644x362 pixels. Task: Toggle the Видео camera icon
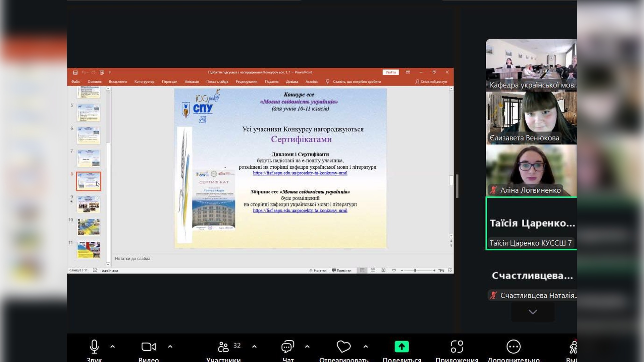(x=148, y=347)
